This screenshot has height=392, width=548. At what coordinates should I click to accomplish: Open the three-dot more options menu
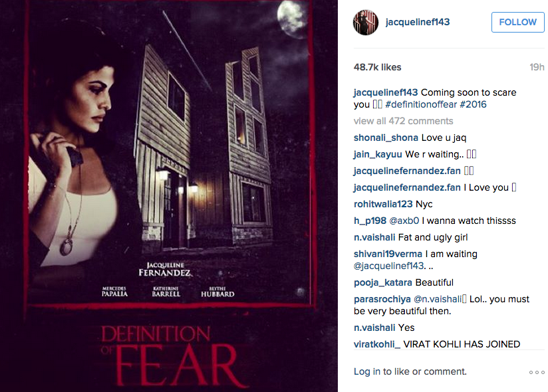click(x=537, y=372)
